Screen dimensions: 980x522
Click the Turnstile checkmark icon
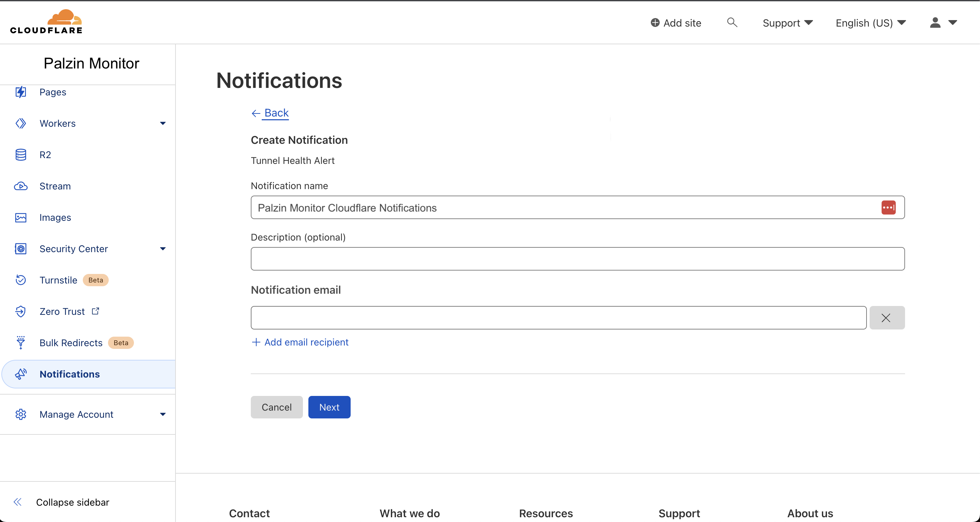pyautogui.click(x=20, y=280)
